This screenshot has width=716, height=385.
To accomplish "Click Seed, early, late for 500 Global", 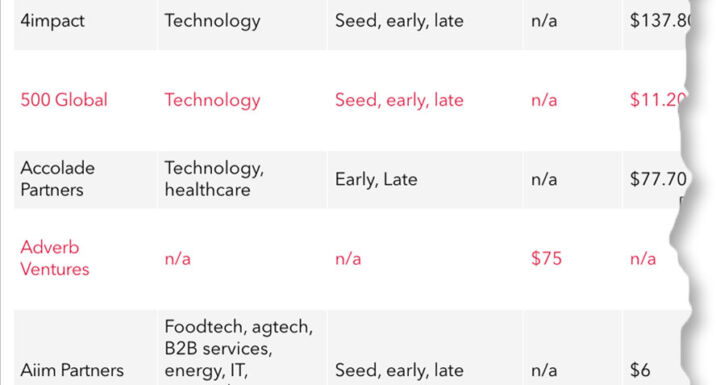I will click(399, 100).
